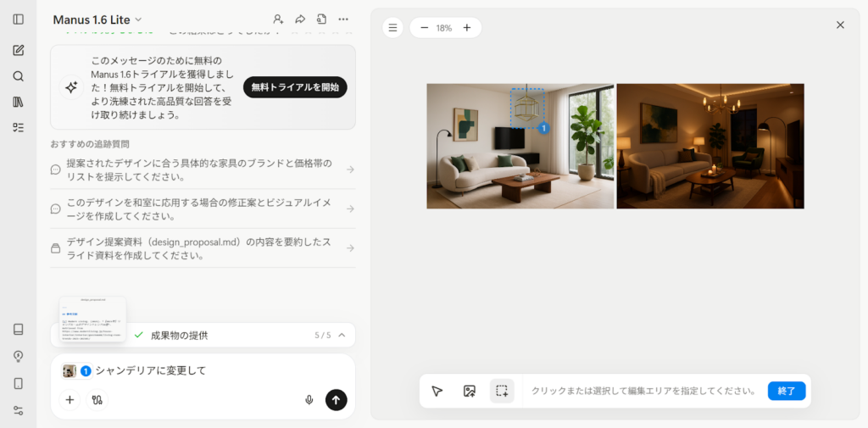Click the microphone voice input icon
The width and height of the screenshot is (868, 428).
tap(309, 400)
